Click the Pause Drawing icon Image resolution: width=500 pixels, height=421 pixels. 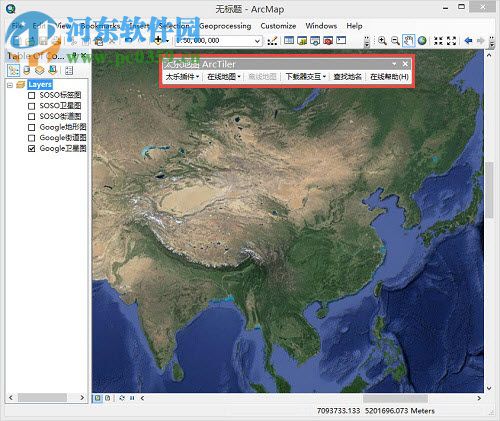[x=132, y=398]
